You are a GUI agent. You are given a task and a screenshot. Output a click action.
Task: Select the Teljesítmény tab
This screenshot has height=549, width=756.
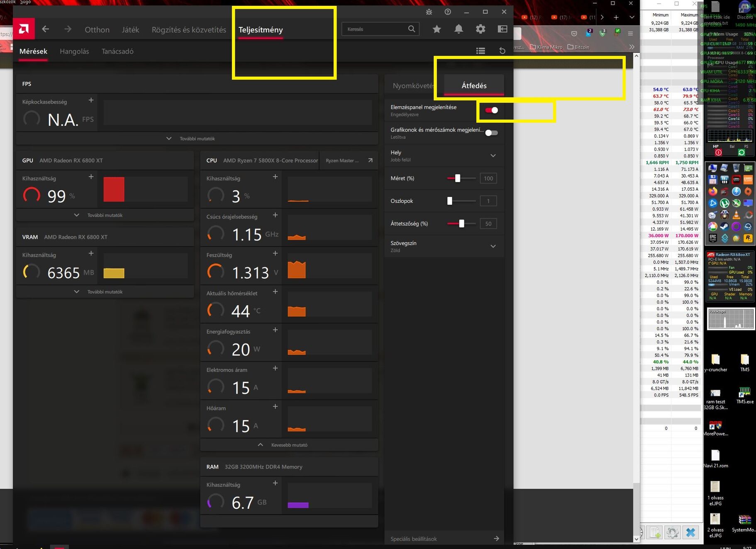(261, 30)
